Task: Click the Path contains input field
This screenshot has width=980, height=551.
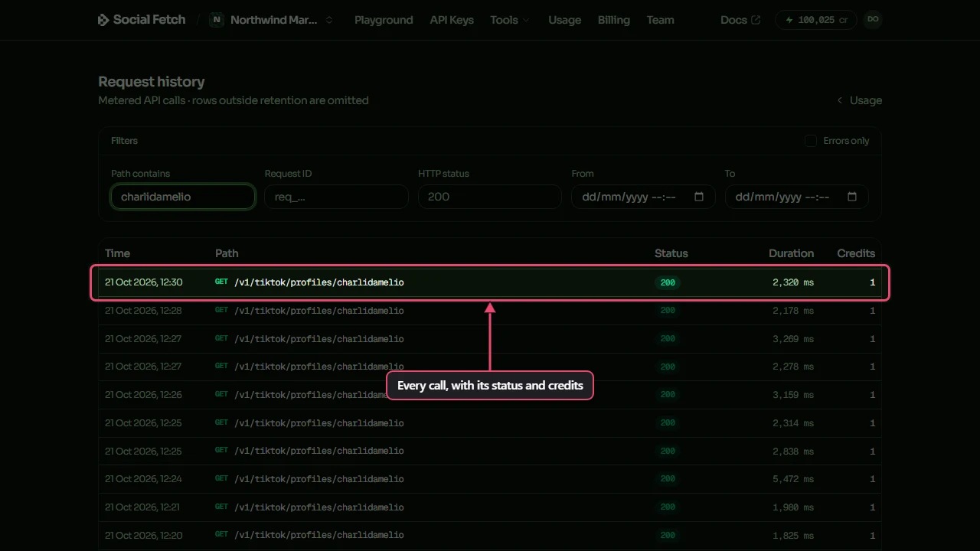Action: 183,197
